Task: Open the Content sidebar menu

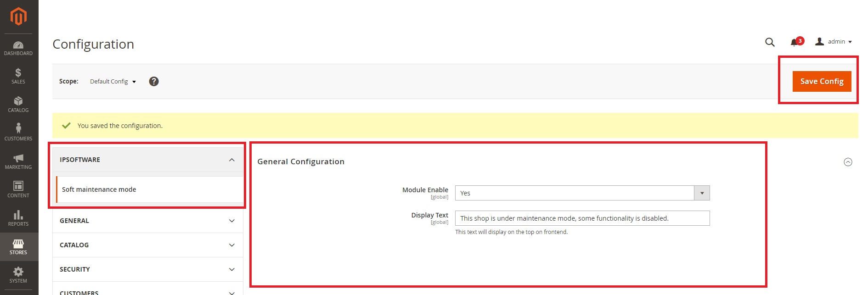Action: (18, 190)
